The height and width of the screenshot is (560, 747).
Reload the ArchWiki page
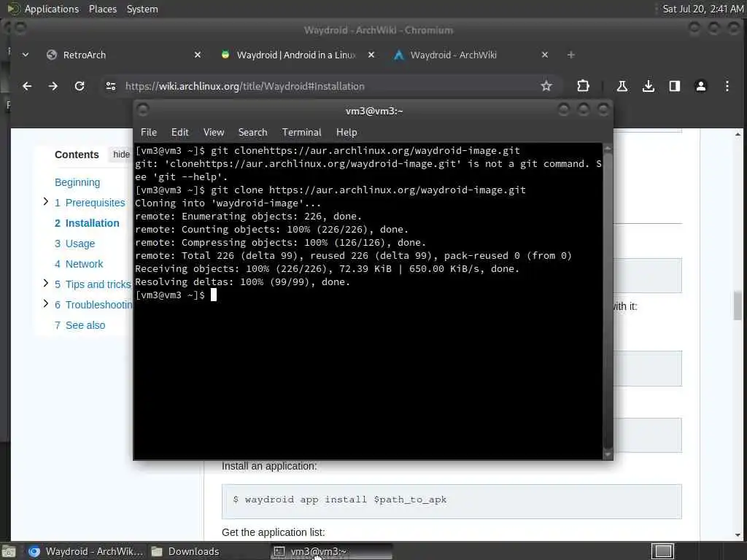click(x=80, y=86)
